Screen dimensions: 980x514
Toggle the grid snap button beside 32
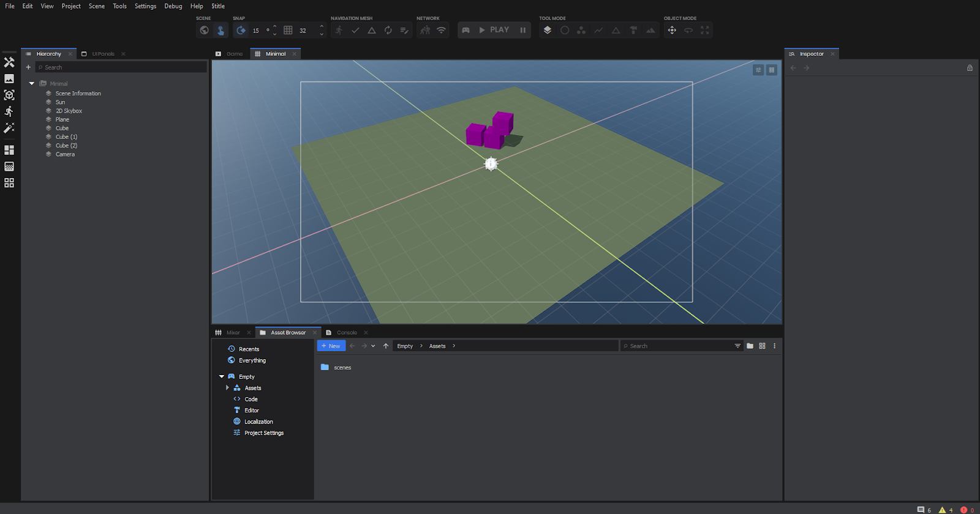(288, 30)
